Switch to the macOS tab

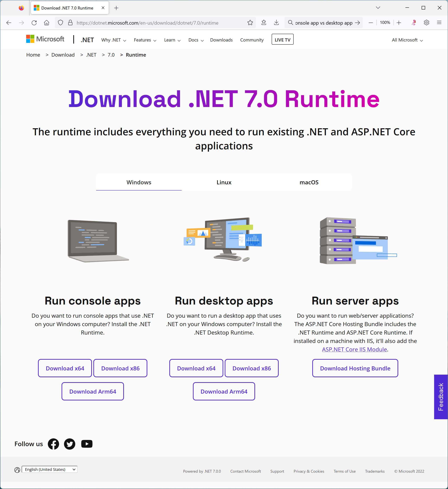[x=309, y=182]
